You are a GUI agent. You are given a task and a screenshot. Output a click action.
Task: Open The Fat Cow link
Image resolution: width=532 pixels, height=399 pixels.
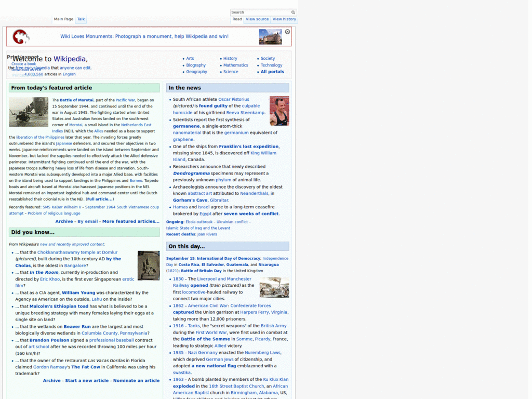click(86, 367)
